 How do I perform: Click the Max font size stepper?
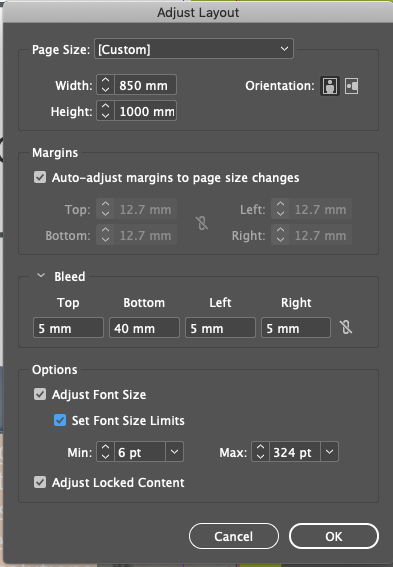click(x=260, y=452)
